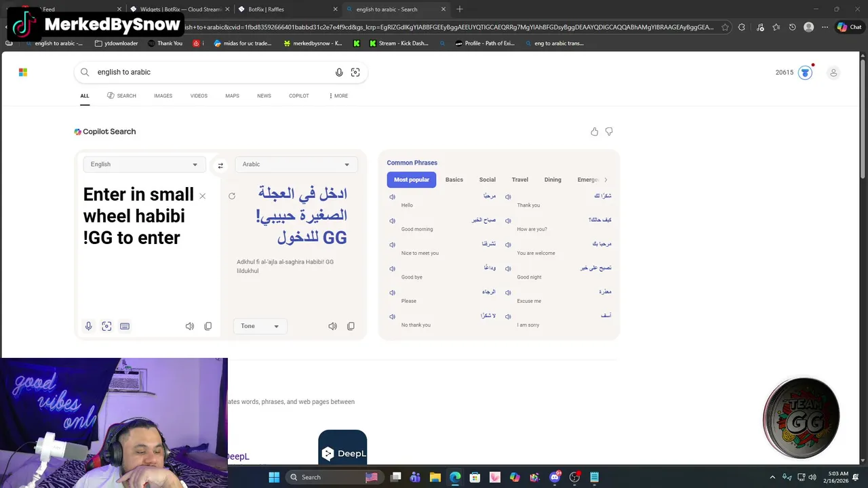Play audio for Thank you phrase
The width and height of the screenshot is (868, 488).
click(508, 197)
